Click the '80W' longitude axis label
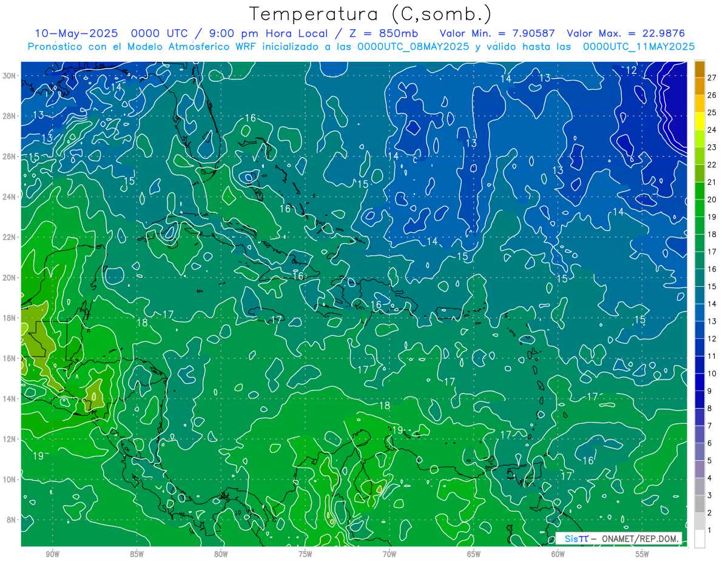Image resolution: width=728 pixels, height=562 pixels. point(221,554)
